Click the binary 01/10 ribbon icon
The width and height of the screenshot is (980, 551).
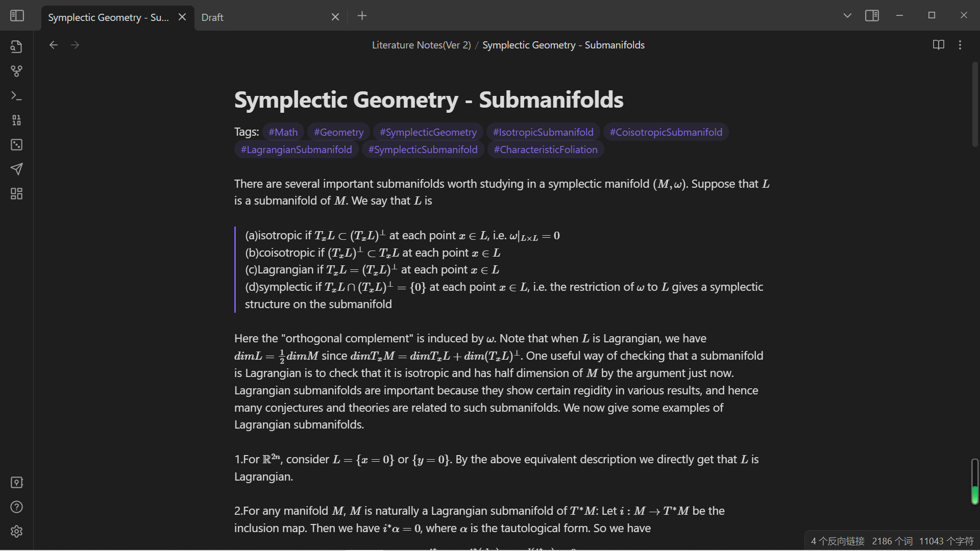17,120
